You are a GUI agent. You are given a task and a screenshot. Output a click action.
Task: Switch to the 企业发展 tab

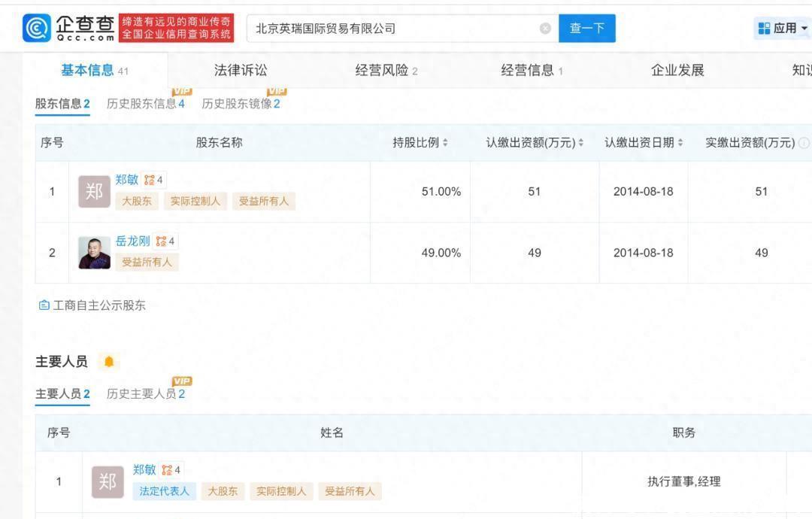[x=676, y=69]
